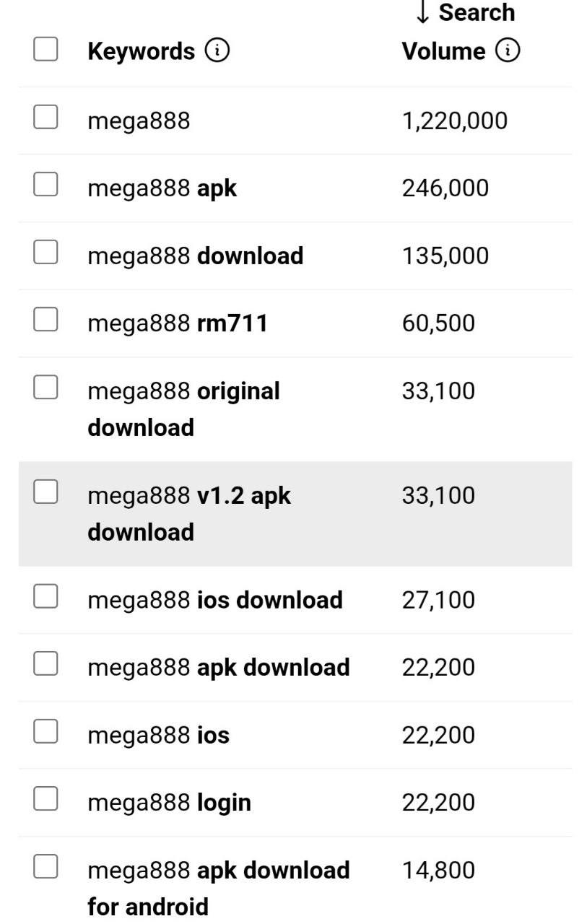Tick the mega888 v1.2 apk download checkbox
Viewport: 587px width, 924px height.
45,492
